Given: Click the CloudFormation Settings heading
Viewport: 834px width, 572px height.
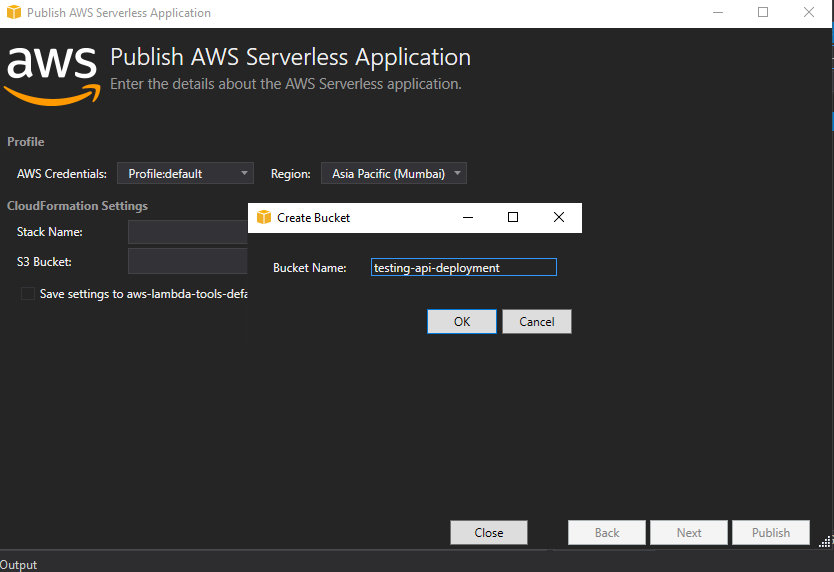Looking at the screenshot, I should (77, 206).
